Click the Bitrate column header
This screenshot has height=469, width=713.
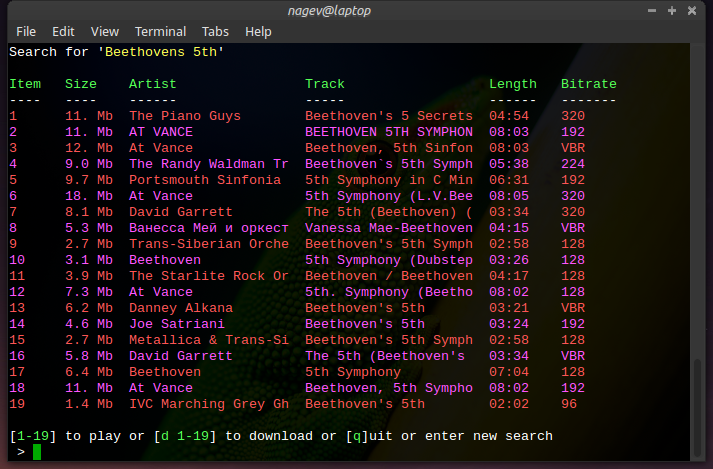pyautogui.click(x=589, y=84)
